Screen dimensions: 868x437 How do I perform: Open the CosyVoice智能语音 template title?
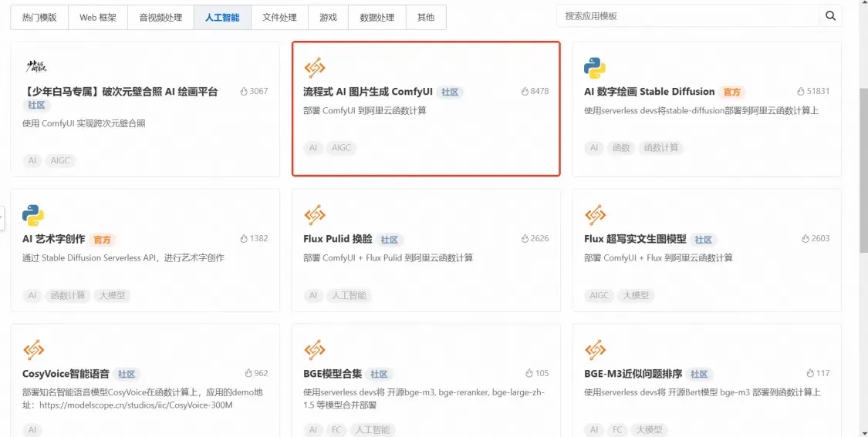click(x=66, y=373)
